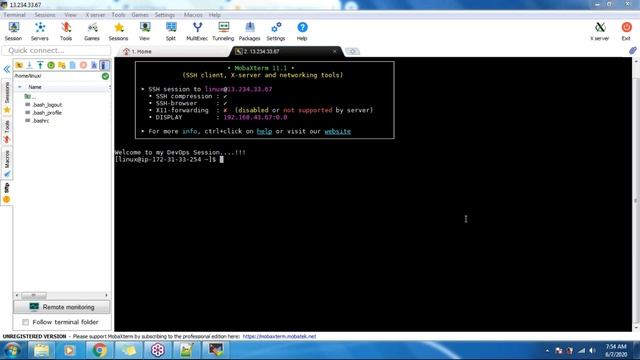
Task: Open the View toolbar icon
Action: pyautogui.click(x=144, y=31)
